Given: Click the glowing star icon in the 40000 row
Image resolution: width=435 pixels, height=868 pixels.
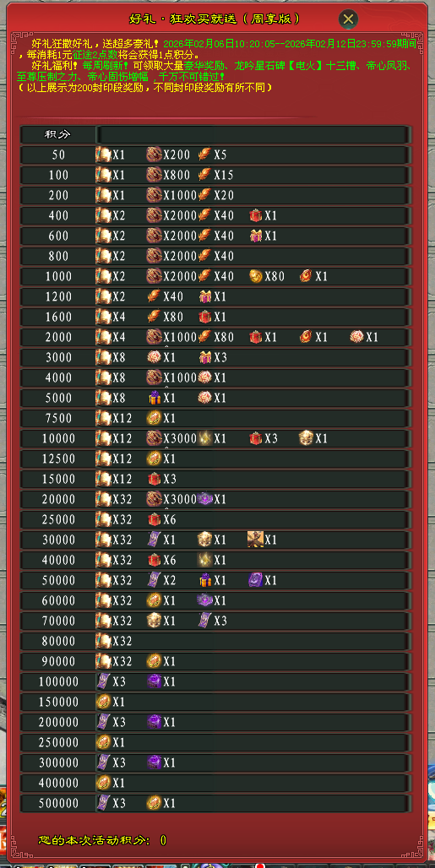Looking at the screenshot, I should coord(204,560).
